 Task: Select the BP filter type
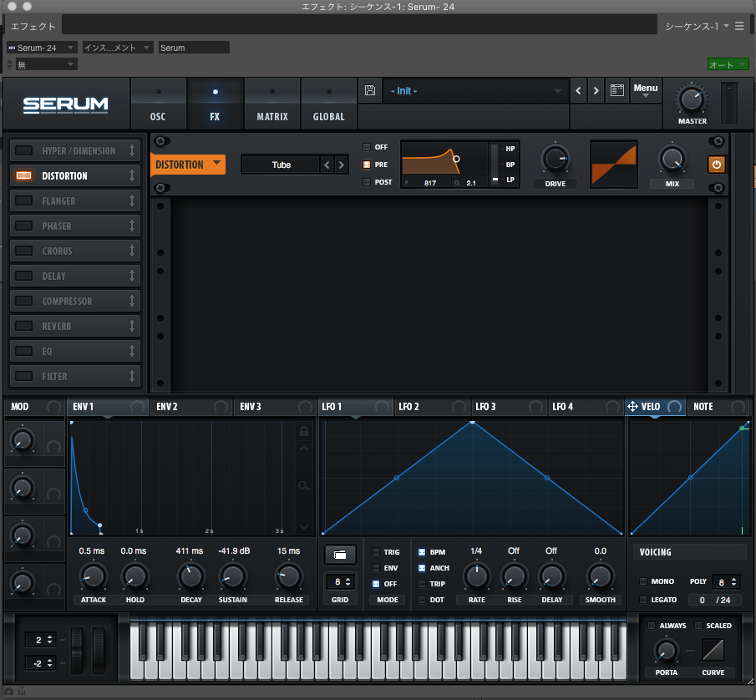(510, 165)
